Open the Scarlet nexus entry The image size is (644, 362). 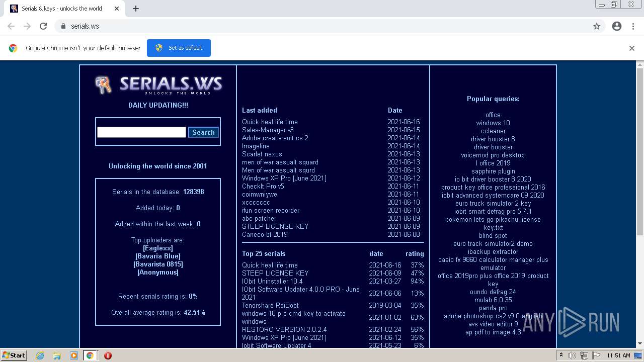point(262,154)
